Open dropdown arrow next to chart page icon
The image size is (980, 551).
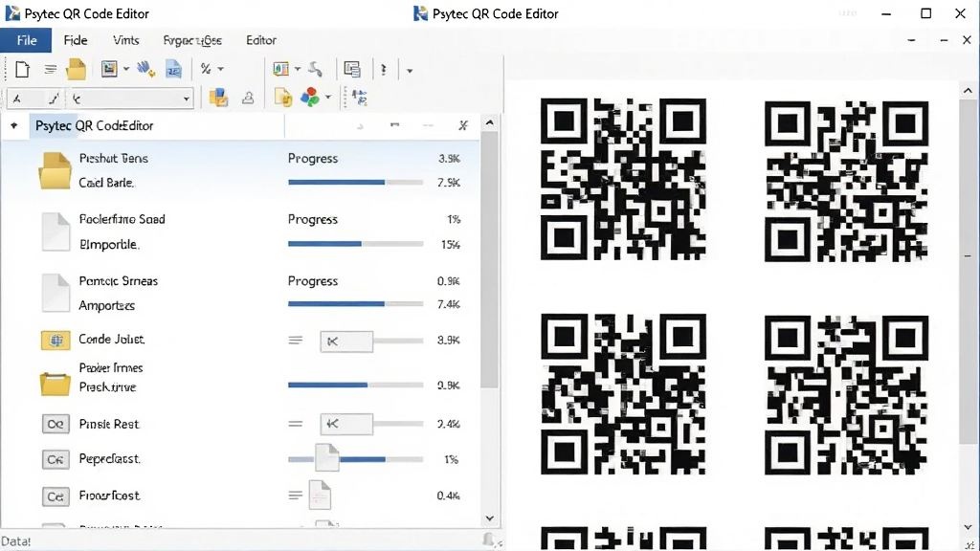(x=298, y=69)
